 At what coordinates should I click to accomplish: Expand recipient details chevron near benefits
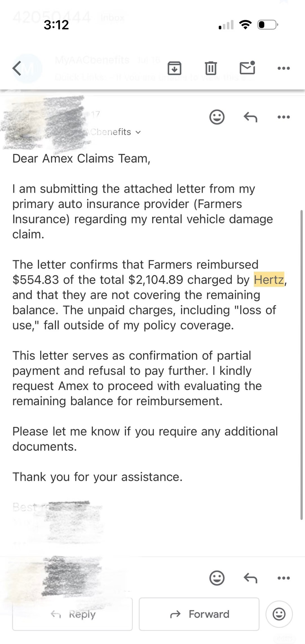click(x=138, y=132)
